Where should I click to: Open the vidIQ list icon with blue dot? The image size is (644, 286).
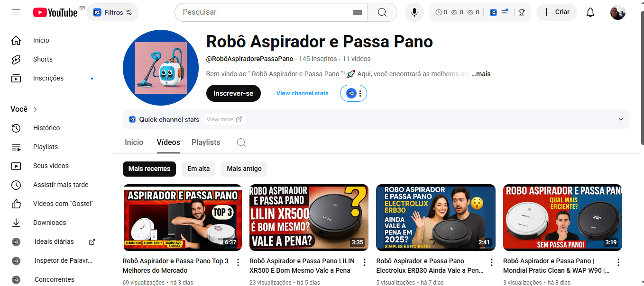point(505,12)
